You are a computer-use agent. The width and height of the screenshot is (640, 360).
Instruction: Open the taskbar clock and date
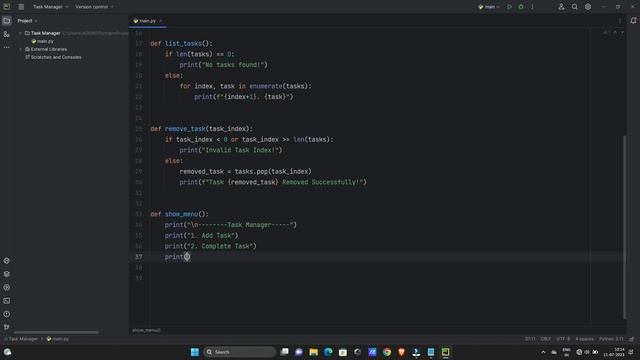coord(615,352)
